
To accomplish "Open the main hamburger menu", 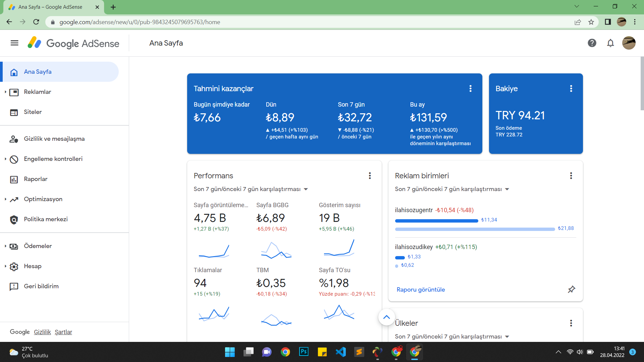I will click(14, 43).
